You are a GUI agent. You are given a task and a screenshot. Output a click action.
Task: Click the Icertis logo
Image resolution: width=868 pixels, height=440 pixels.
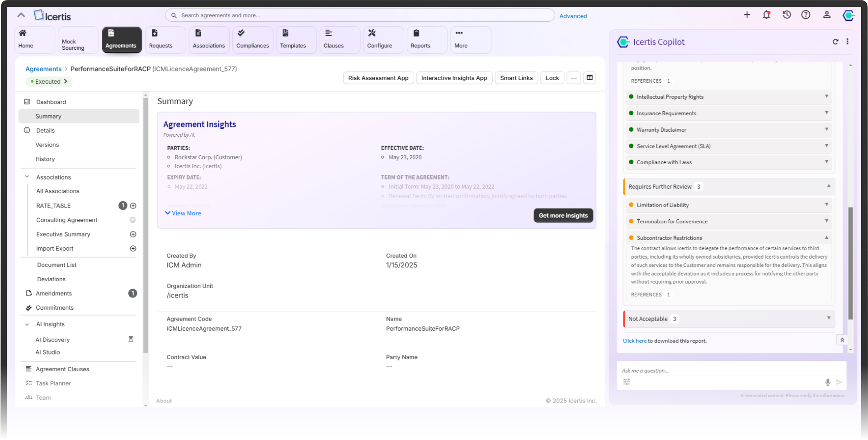pos(52,16)
